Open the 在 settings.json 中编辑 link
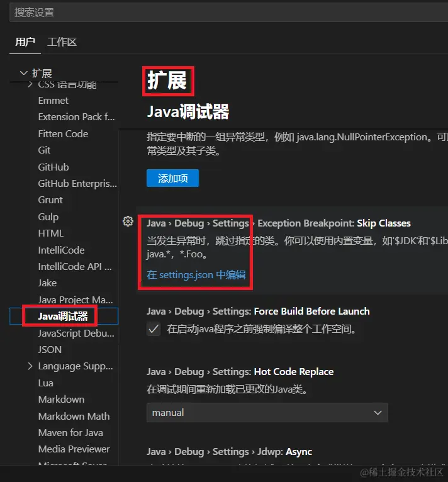Viewport: 448px width, 482px height. coord(196,275)
